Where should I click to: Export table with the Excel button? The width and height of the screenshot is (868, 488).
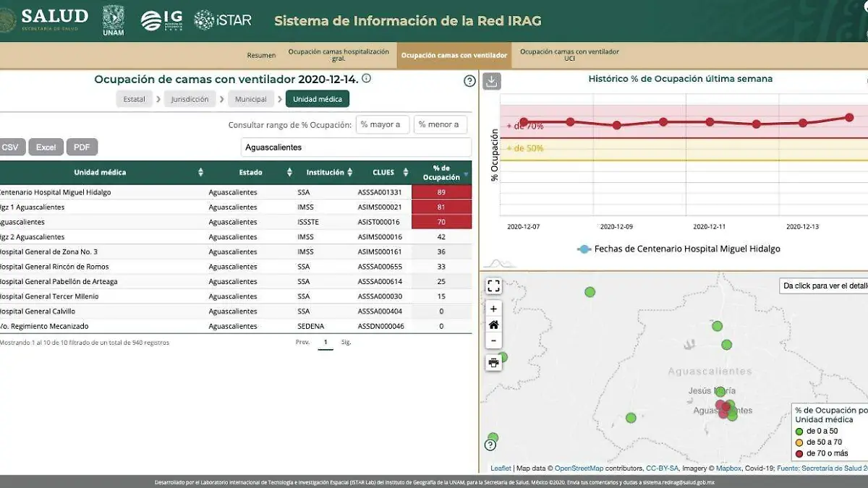[x=46, y=147]
